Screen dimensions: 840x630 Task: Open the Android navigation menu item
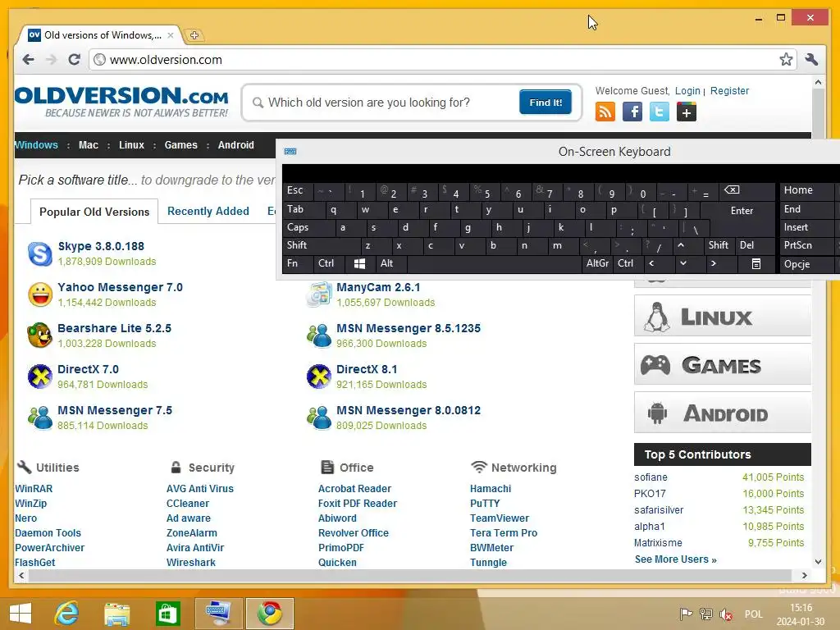click(235, 145)
